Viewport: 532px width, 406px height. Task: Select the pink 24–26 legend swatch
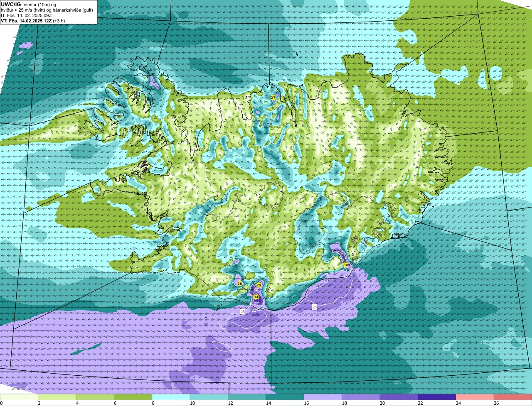click(x=475, y=397)
